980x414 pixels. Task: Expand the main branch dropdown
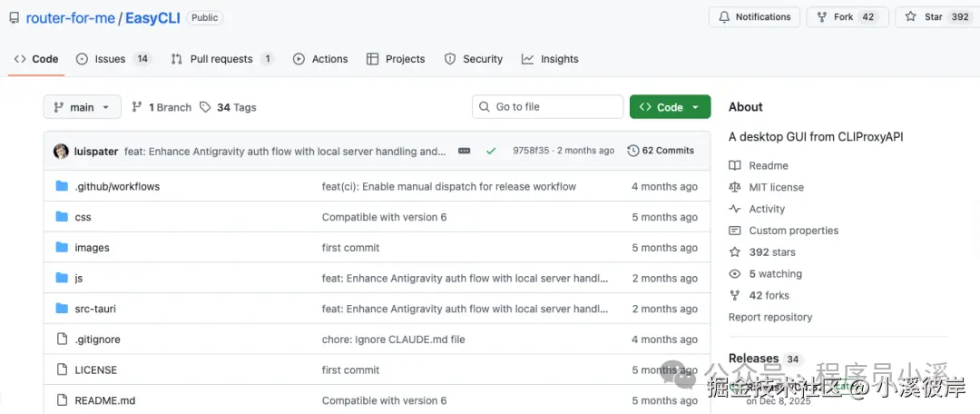coord(82,107)
